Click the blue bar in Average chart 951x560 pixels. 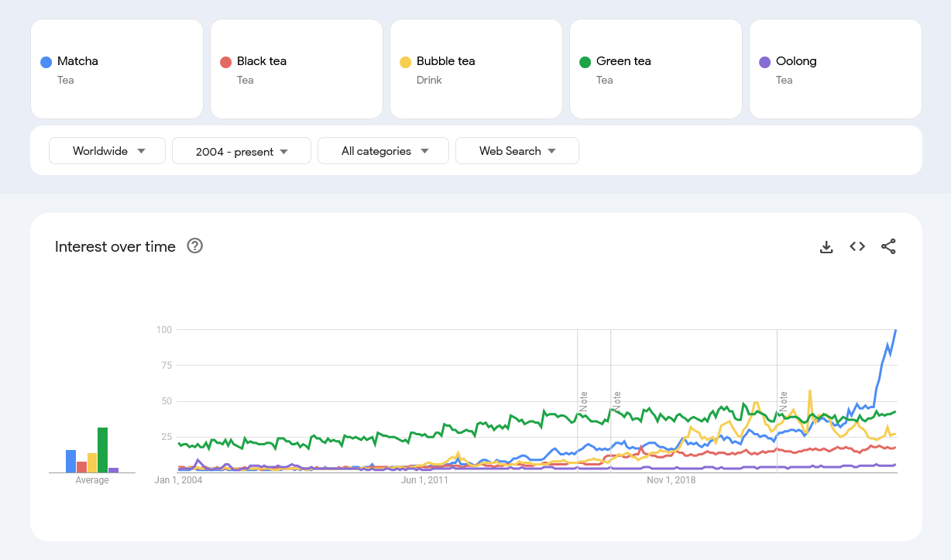(70, 461)
